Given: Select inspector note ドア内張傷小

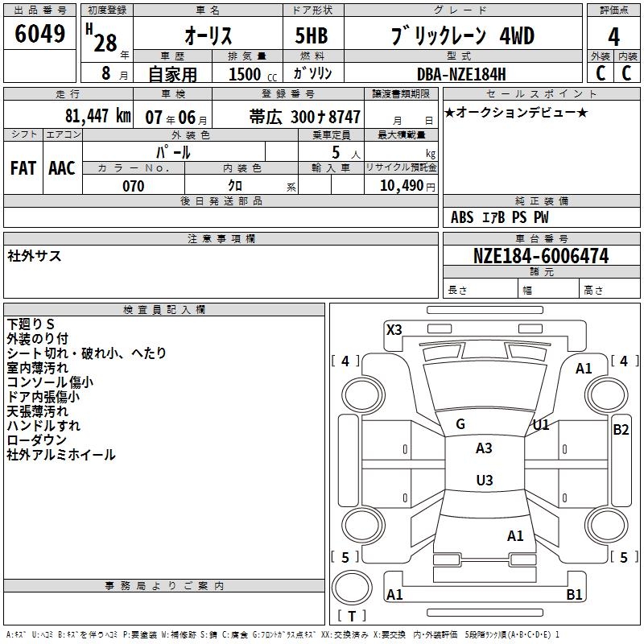Looking at the screenshot, I should coord(43,396).
